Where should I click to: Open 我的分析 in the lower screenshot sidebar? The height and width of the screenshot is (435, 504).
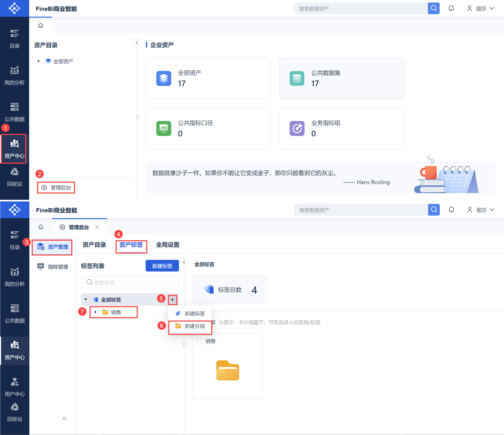pyautogui.click(x=15, y=277)
